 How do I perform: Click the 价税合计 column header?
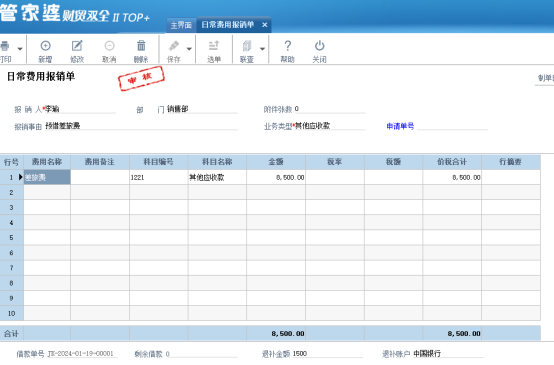pos(452,162)
